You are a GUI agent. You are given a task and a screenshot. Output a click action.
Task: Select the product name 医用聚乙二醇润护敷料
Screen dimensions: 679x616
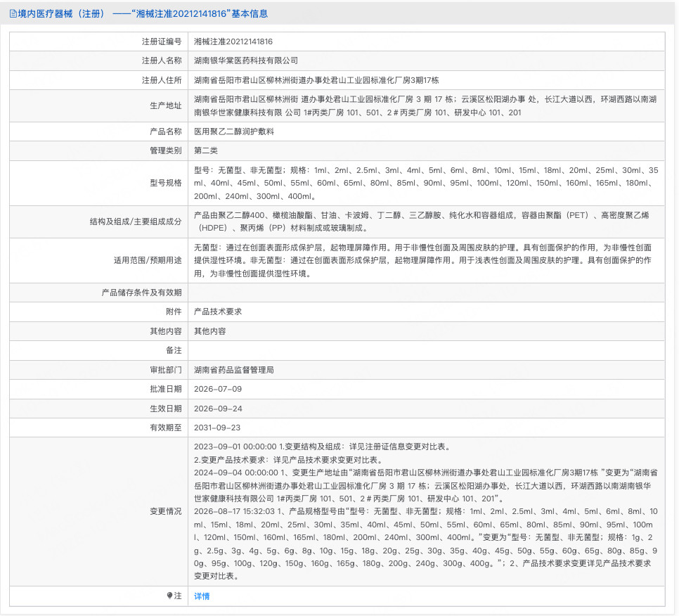[234, 131]
